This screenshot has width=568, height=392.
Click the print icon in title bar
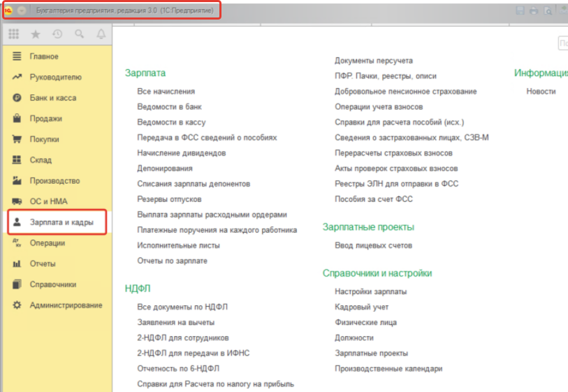point(534,10)
